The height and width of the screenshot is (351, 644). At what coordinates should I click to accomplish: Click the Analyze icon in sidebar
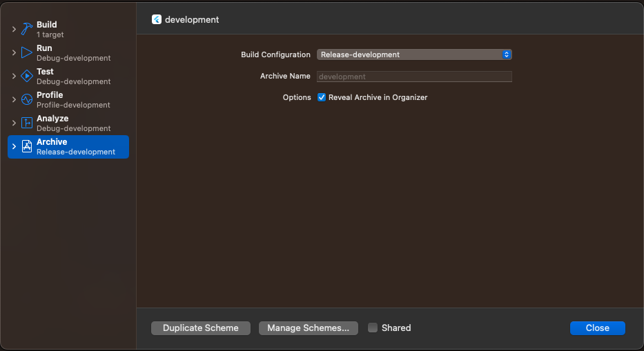pos(27,123)
